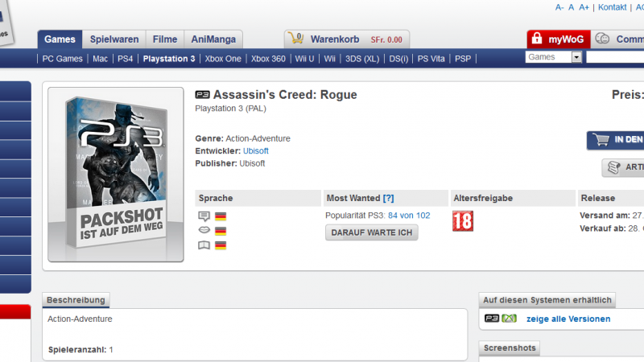This screenshot has width=644, height=362.
Task: Open the Warenkorb shopping cart icon
Action: (x=295, y=38)
